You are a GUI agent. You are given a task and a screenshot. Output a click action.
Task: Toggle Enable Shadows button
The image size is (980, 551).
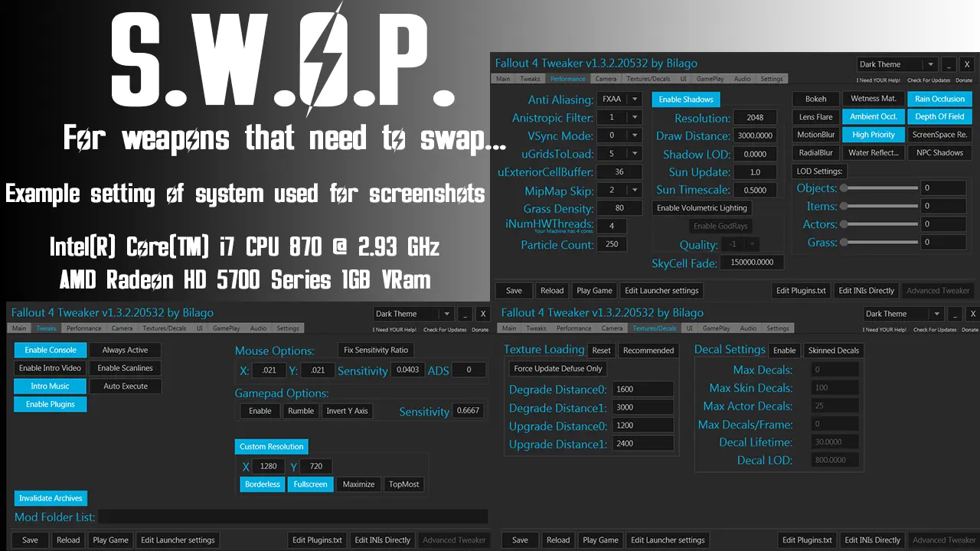[x=686, y=99]
